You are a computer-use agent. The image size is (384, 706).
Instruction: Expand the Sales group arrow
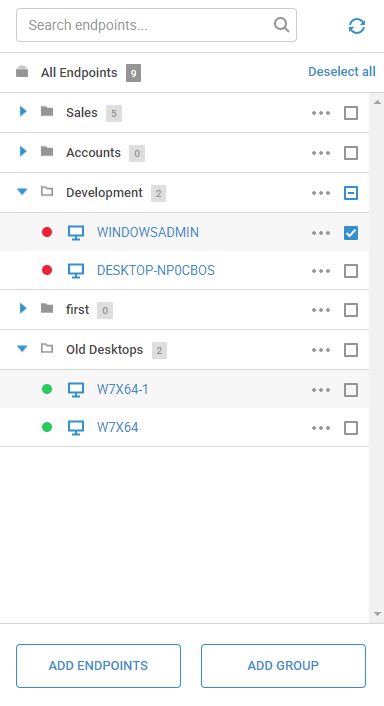23,111
